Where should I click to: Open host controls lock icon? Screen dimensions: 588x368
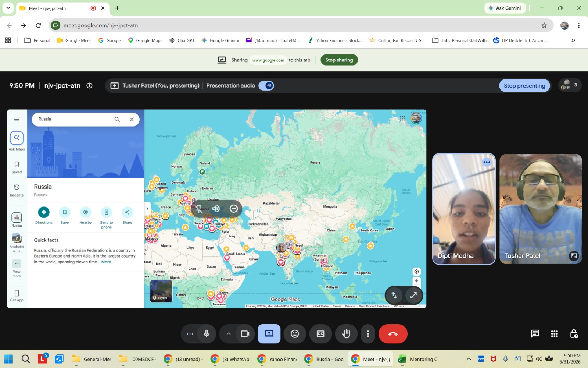[x=574, y=334]
